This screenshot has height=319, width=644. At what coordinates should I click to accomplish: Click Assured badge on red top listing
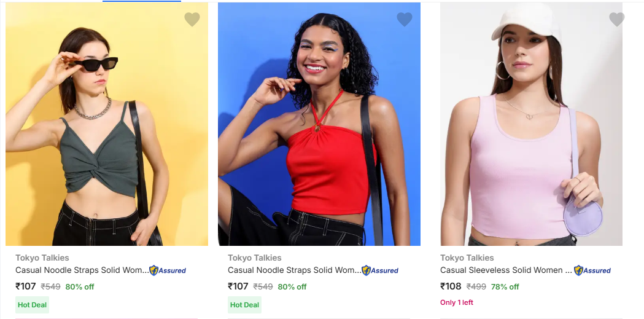pyautogui.click(x=380, y=270)
